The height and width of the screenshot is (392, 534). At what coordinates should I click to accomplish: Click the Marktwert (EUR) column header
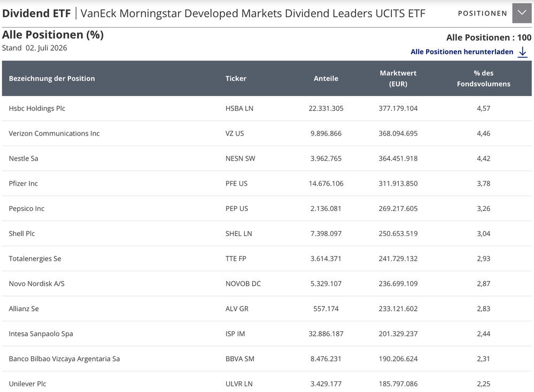(398, 79)
